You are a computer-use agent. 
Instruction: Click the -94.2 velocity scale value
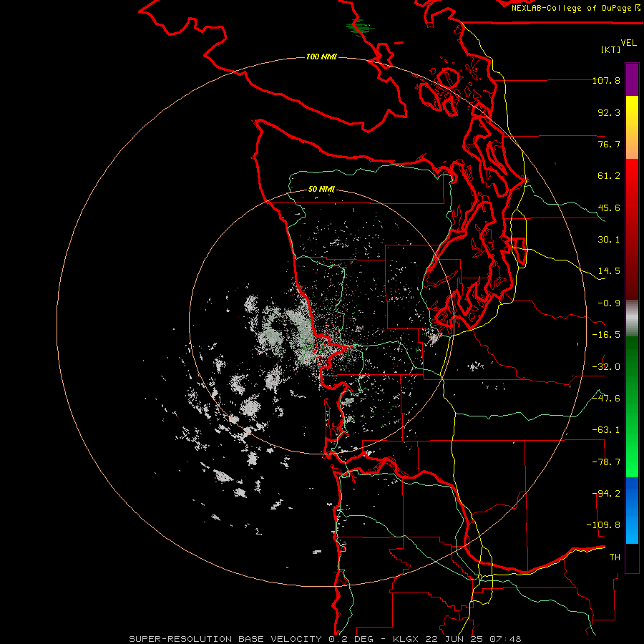tap(606, 493)
